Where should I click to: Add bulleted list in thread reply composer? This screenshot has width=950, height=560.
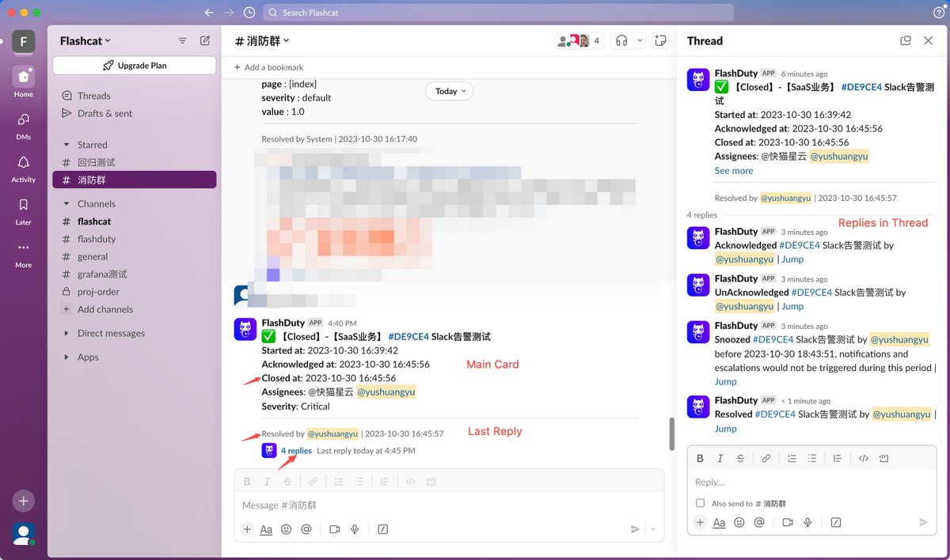tap(812, 458)
